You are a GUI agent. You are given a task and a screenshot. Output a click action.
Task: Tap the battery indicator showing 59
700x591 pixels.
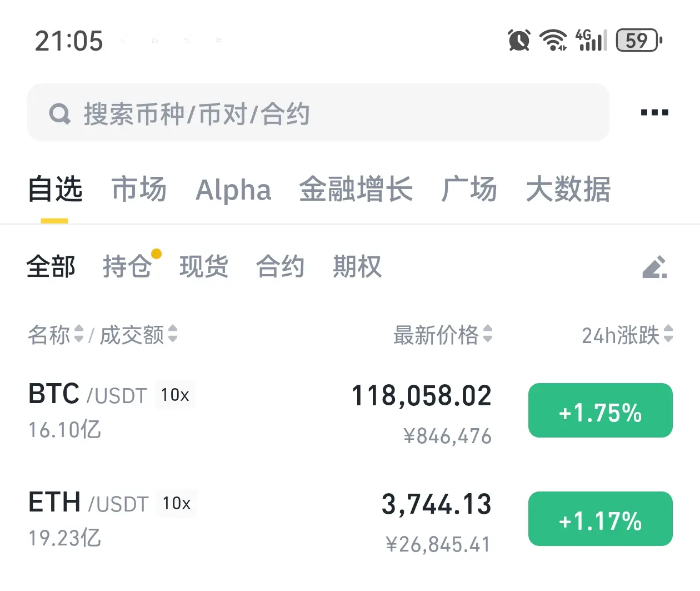tap(639, 40)
